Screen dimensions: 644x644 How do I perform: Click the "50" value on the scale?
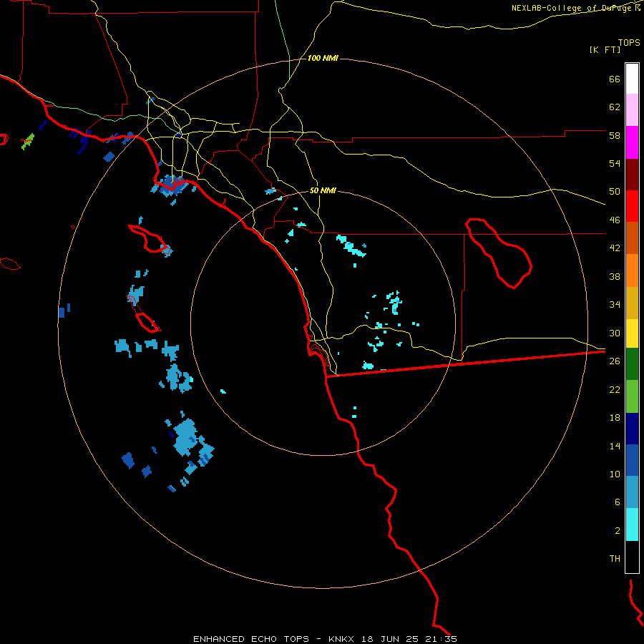point(615,192)
